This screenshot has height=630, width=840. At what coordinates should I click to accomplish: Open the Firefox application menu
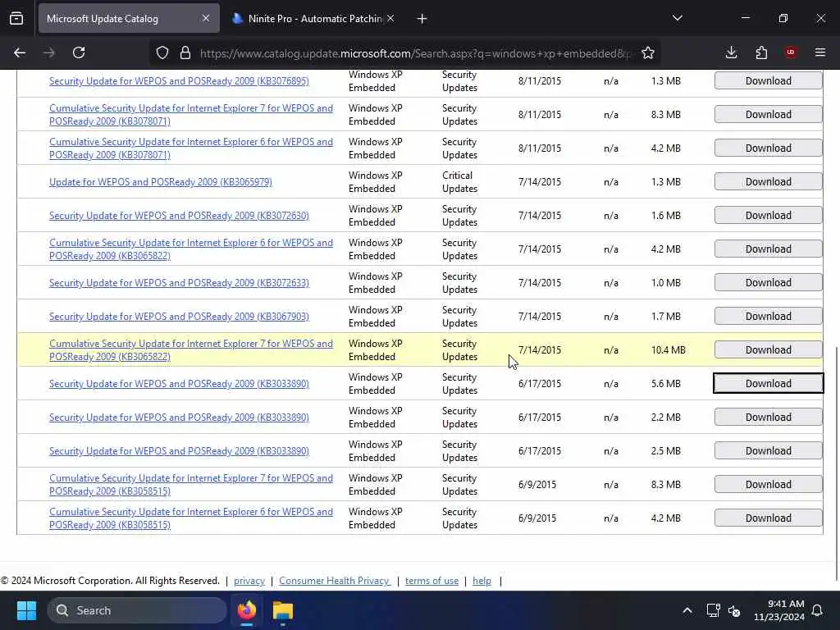tap(820, 52)
